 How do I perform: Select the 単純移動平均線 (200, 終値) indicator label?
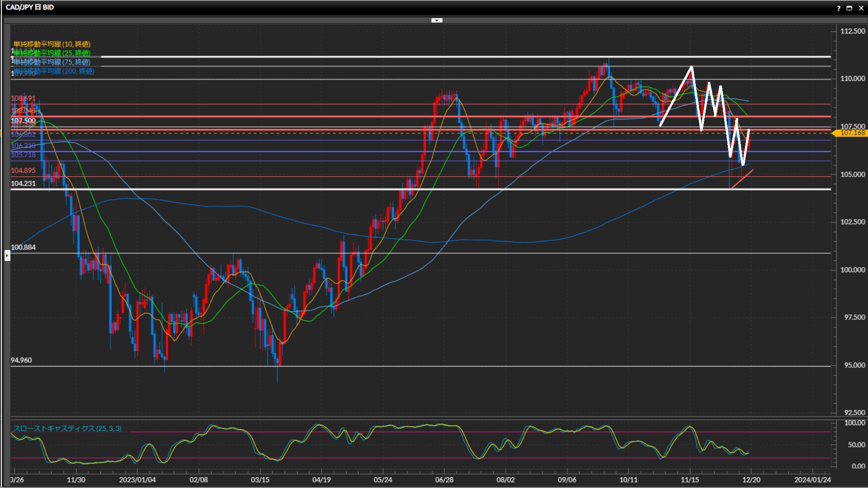click(54, 71)
